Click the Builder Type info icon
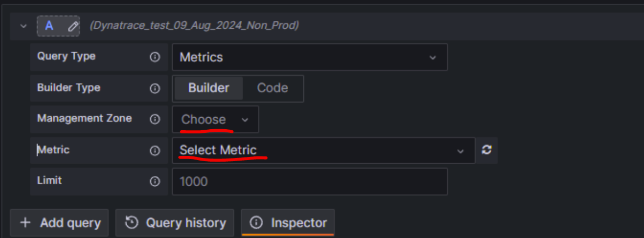The image size is (644, 238). (x=155, y=88)
